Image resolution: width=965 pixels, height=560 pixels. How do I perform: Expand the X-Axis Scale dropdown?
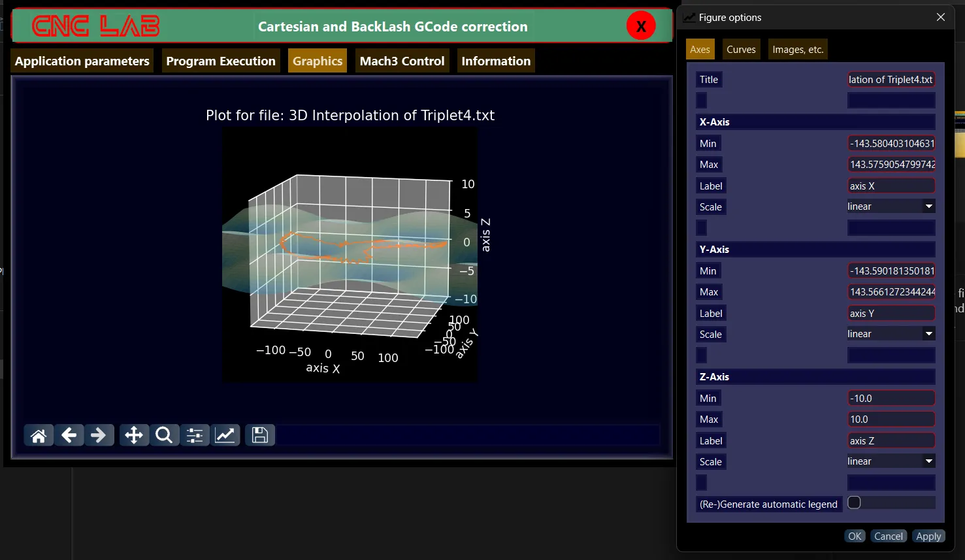tap(891, 206)
